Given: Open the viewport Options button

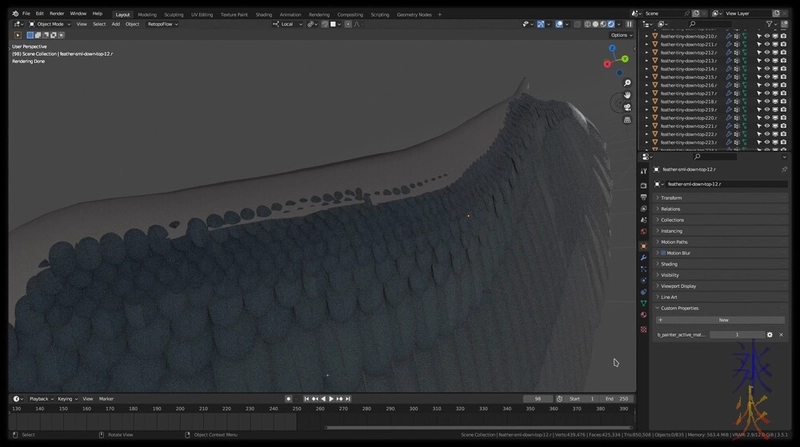Looking at the screenshot, I should [620, 35].
